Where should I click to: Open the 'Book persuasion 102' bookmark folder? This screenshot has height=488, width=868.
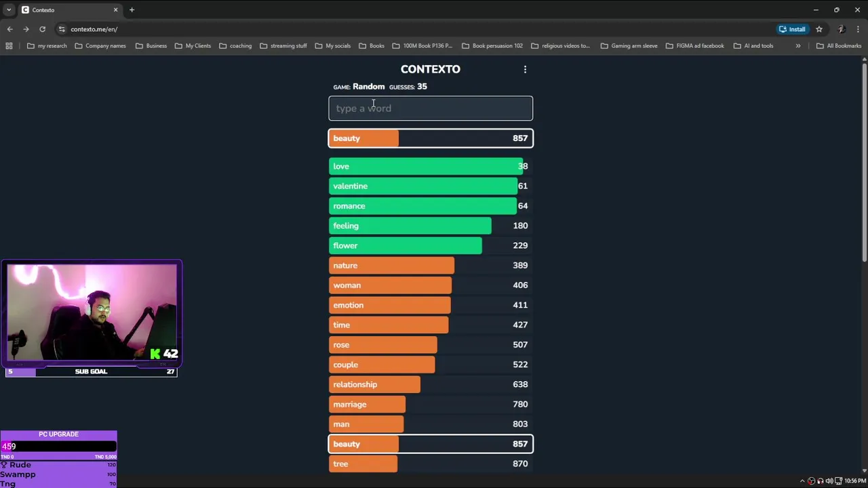(x=492, y=46)
